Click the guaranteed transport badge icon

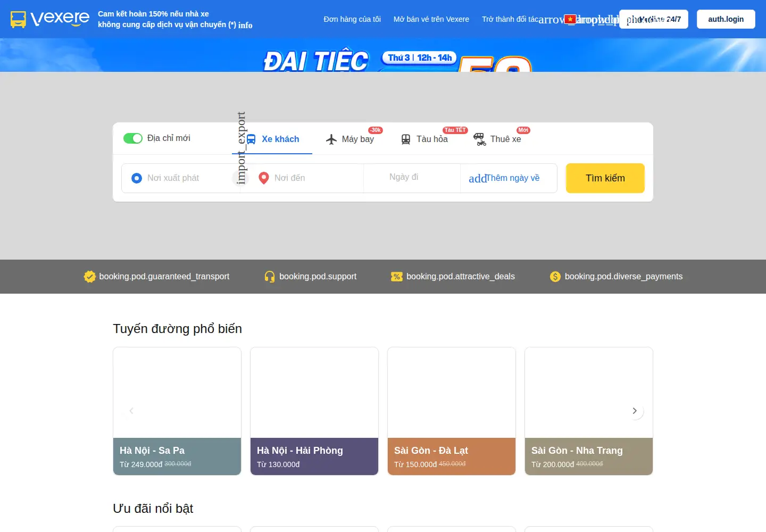[89, 277]
